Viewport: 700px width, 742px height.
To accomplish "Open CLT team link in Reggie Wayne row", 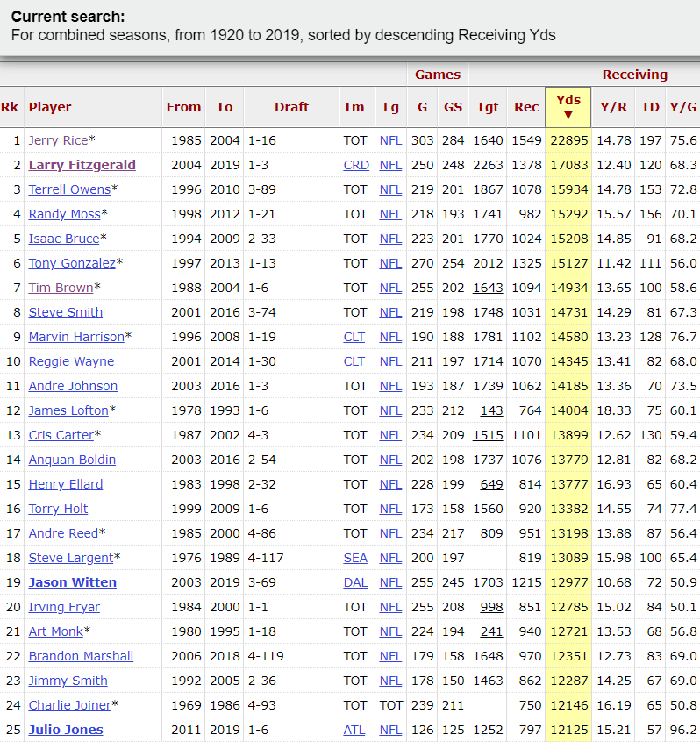I will pyautogui.click(x=354, y=362).
